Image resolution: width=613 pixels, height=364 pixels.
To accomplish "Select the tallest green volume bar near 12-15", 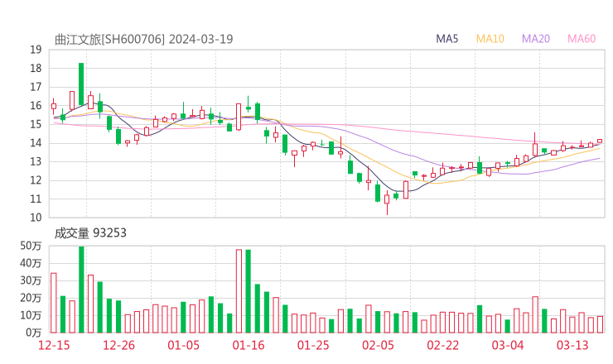I will (x=81, y=290).
